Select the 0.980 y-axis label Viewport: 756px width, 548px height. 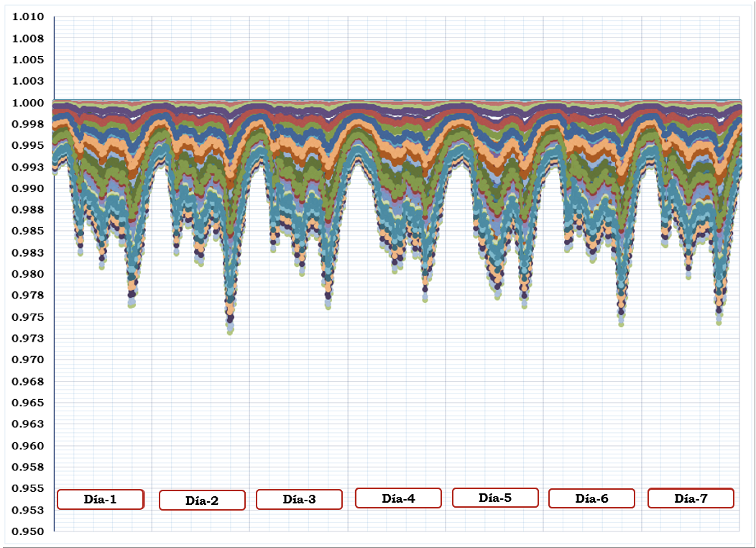tap(29, 274)
